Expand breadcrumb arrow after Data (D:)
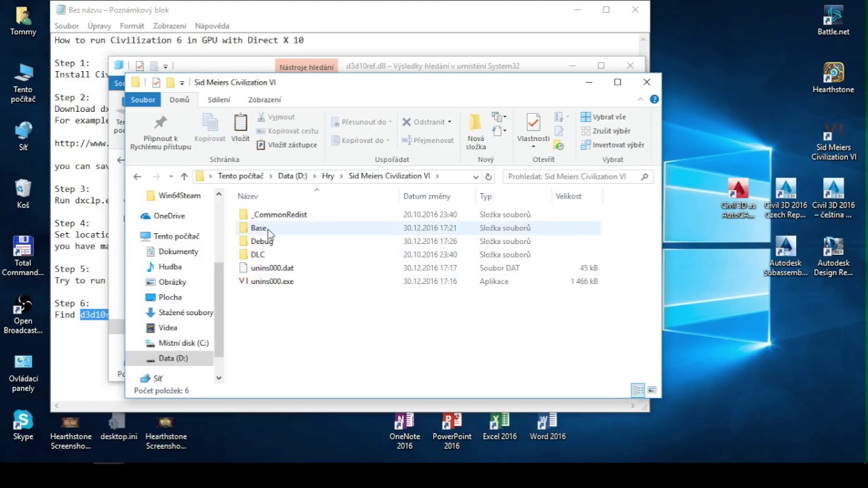The image size is (868, 488). tap(315, 176)
